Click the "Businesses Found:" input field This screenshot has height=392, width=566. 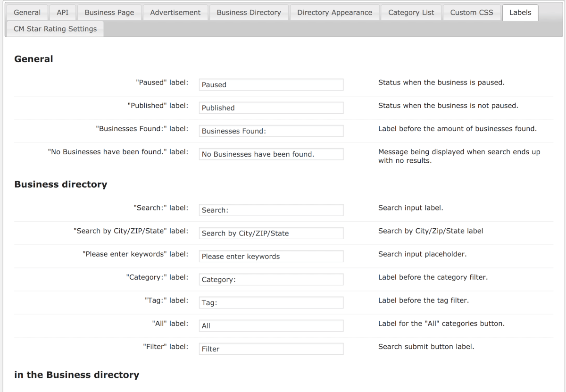(271, 131)
